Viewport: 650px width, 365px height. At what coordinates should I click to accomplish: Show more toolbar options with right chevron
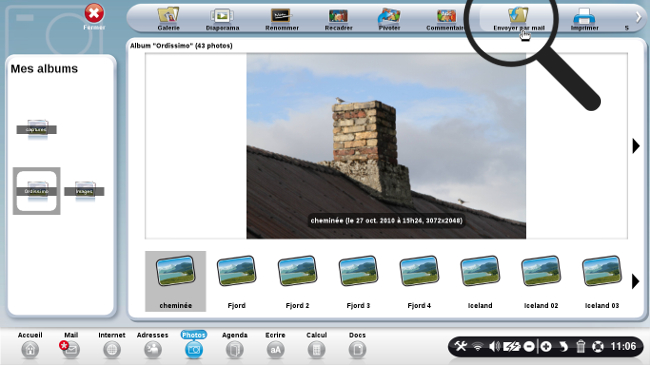click(x=638, y=17)
